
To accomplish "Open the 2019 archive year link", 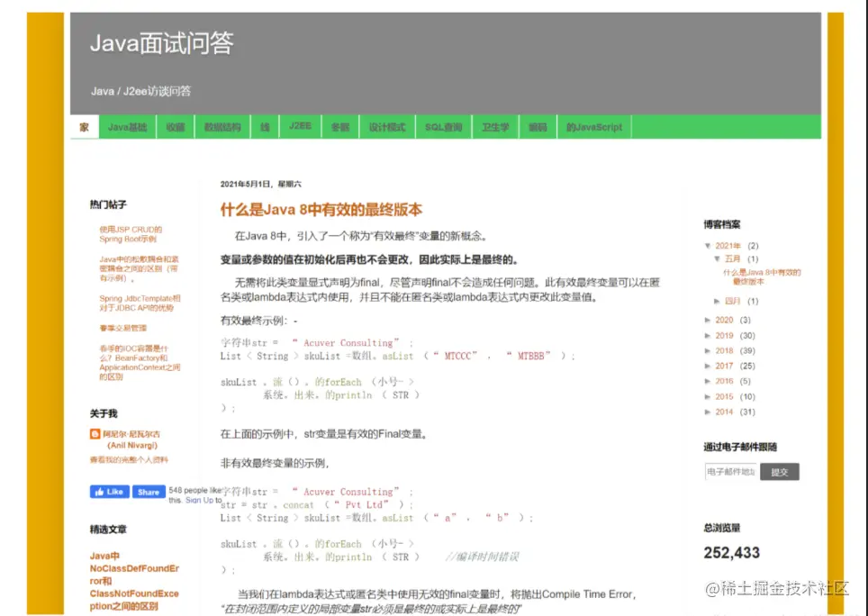I will [x=724, y=335].
